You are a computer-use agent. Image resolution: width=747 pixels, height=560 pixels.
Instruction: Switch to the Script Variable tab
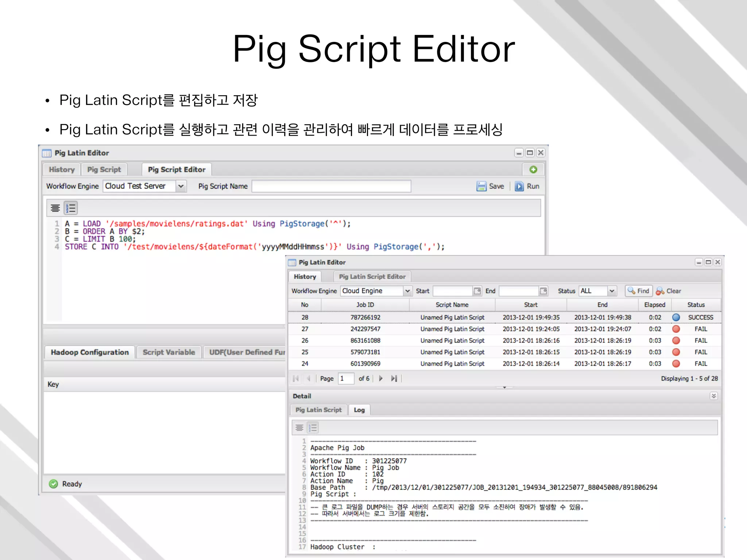tap(169, 352)
